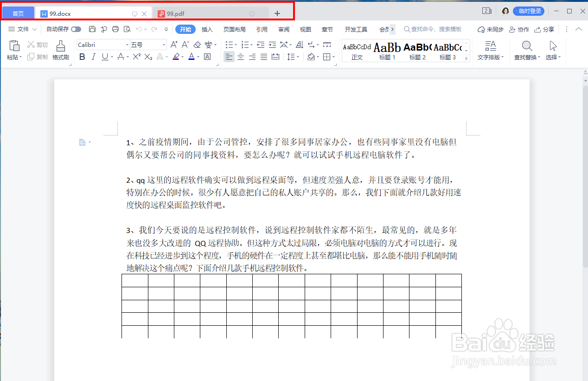Screen dimensions: 588x381
Task: Toggle bold formatting on
Action: coord(82,57)
